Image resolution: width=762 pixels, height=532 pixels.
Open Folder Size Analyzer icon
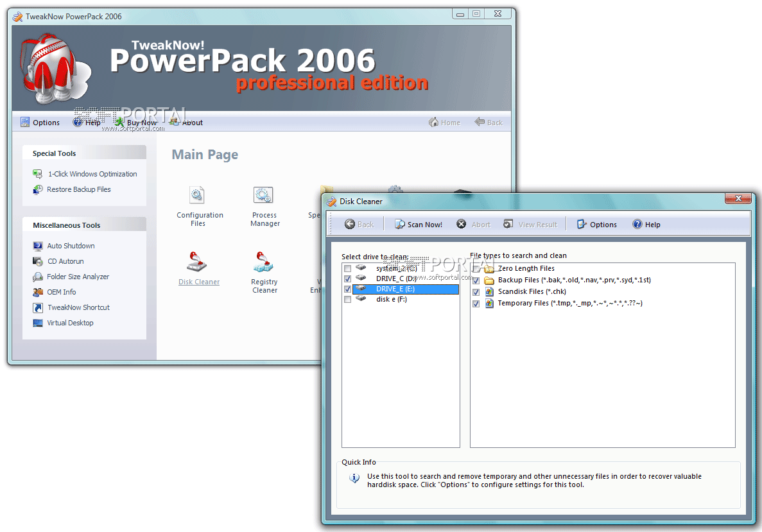click(37, 277)
